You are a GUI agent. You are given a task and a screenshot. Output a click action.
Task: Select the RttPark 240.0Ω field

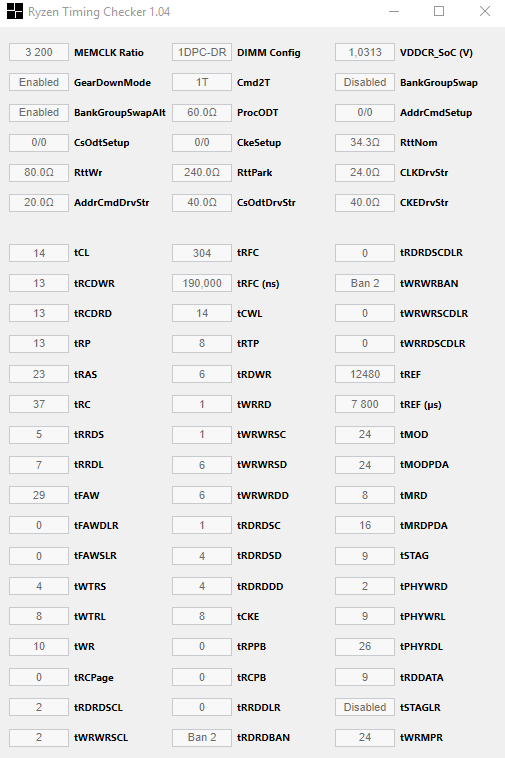202,172
